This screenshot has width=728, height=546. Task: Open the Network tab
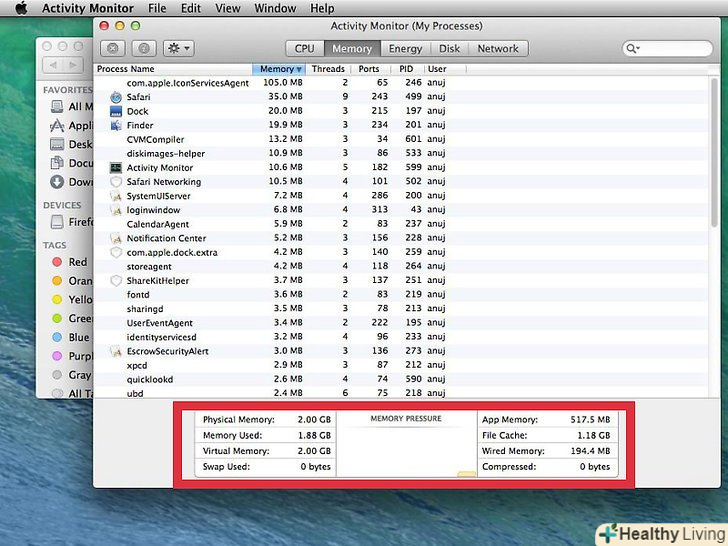(x=497, y=48)
